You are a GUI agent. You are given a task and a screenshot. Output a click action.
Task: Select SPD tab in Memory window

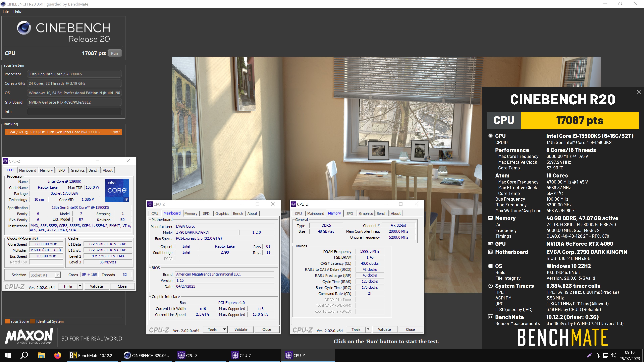tap(350, 213)
